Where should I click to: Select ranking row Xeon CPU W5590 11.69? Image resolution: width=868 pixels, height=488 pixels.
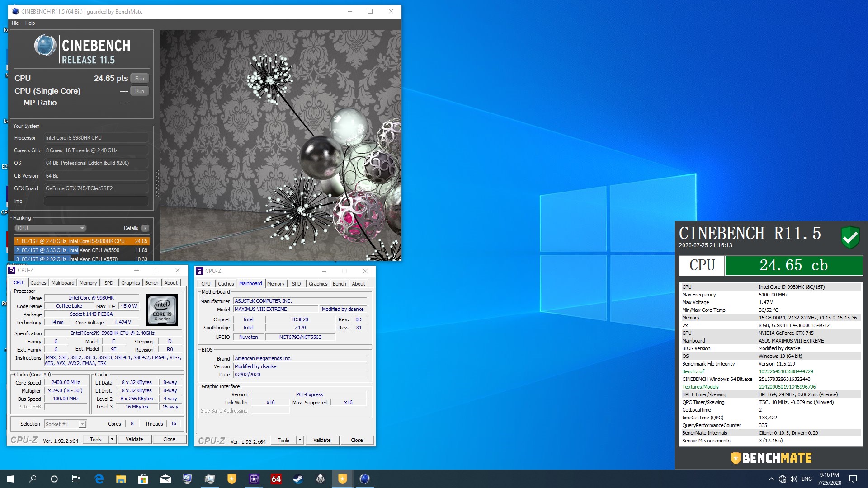click(82, 250)
